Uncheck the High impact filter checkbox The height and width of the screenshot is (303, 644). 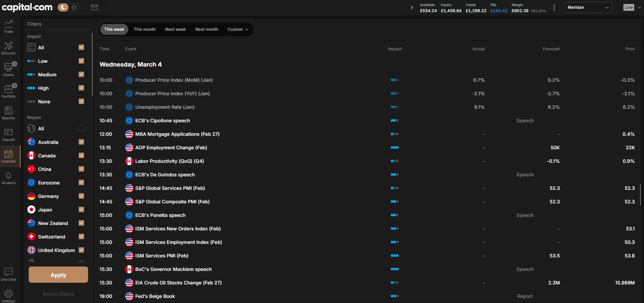[81, 88]
